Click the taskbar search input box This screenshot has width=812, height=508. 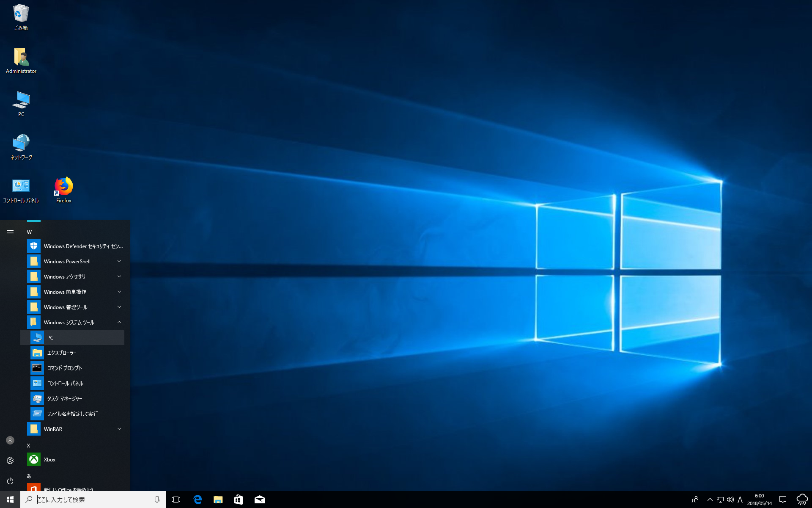[x=93, y=500]
